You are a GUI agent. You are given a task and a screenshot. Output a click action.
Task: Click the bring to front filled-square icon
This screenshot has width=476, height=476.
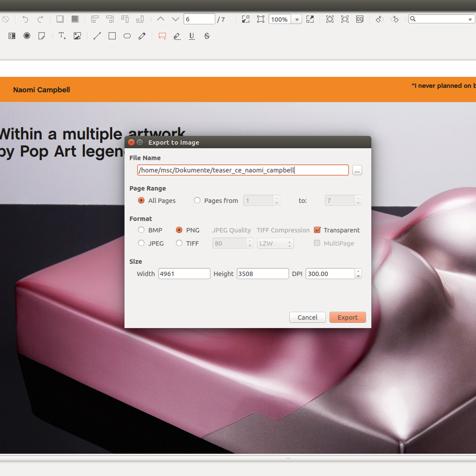75,19
